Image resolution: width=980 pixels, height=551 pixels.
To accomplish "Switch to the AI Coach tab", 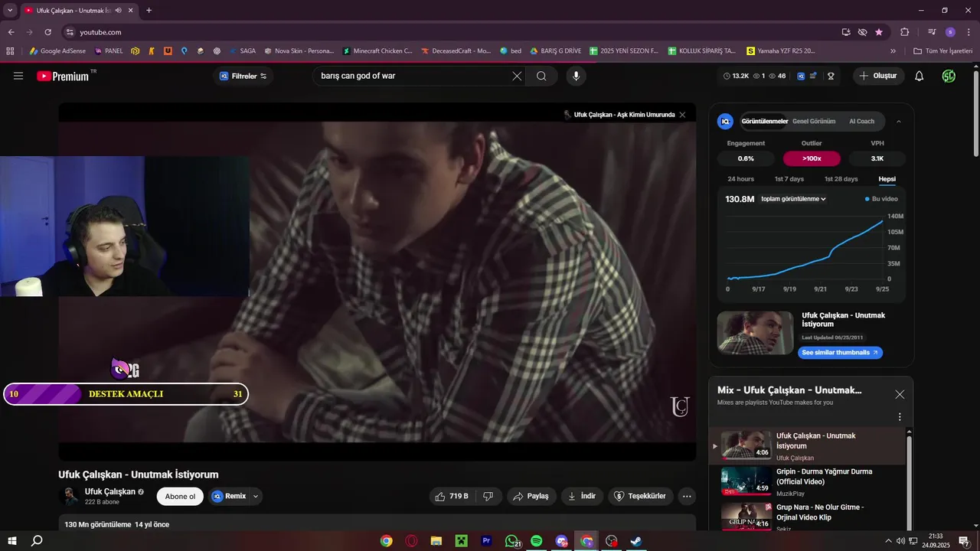I will coord(861,121).
